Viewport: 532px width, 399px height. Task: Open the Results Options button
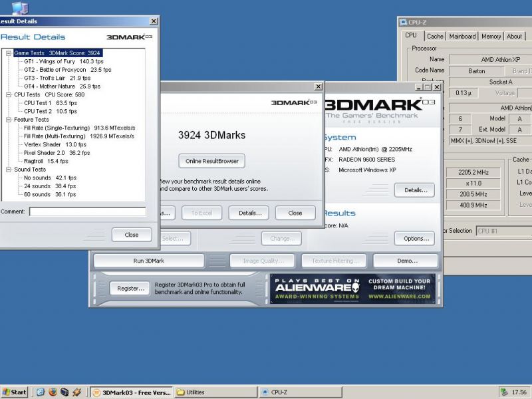click(414, 239)
